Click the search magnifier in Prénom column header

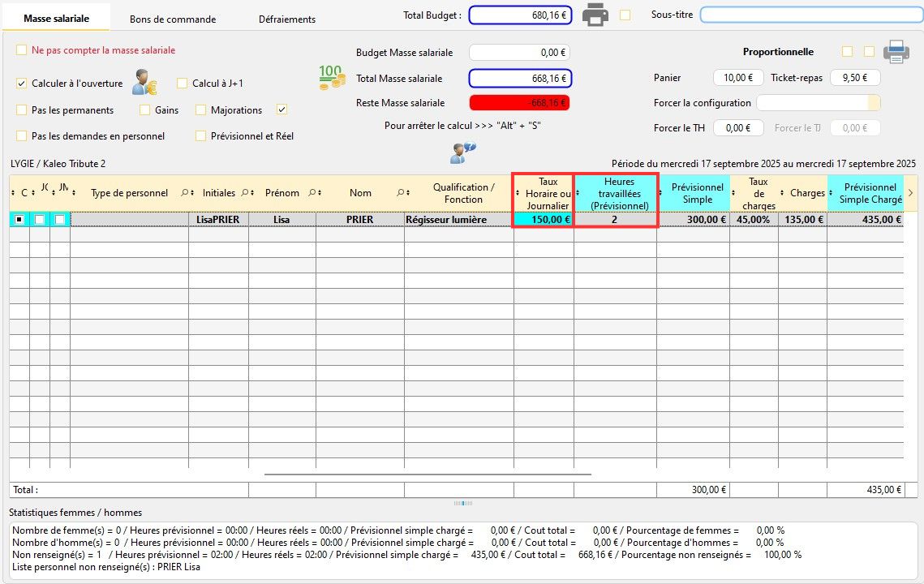point(311,193)
